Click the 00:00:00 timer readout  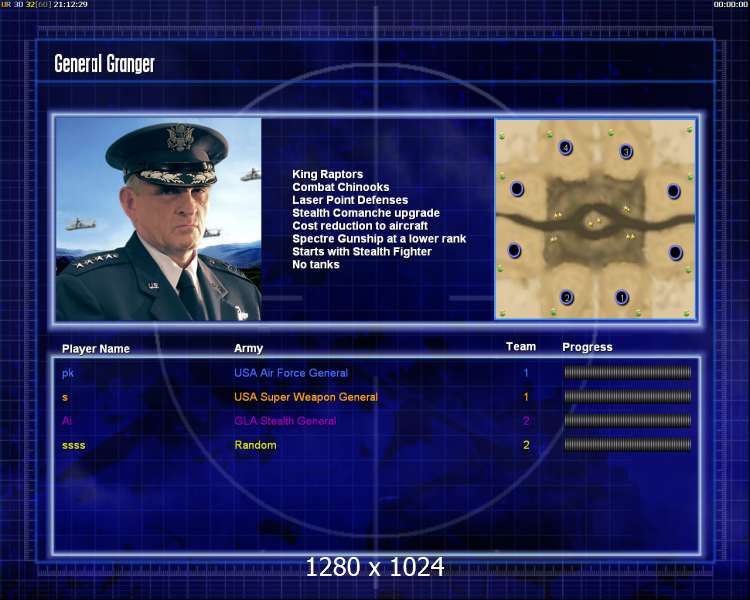[x=730, y=4]
